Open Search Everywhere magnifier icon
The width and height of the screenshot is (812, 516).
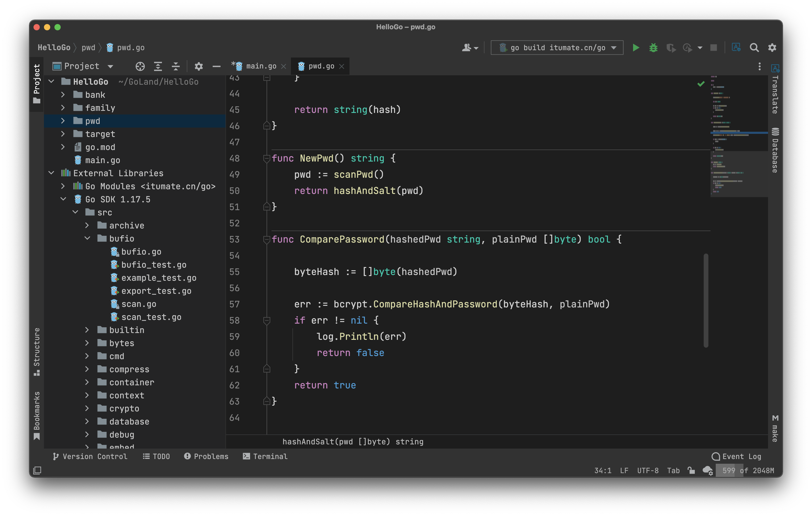click(754, 48)
